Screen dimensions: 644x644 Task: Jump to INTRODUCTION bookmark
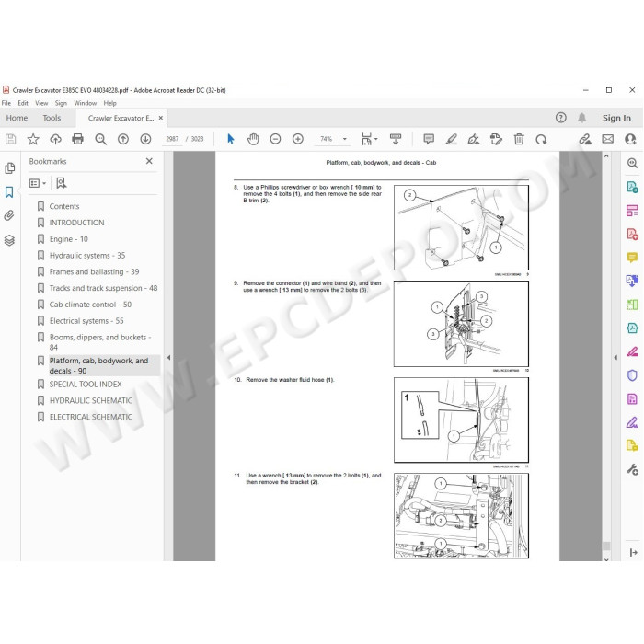click(76, 223)
